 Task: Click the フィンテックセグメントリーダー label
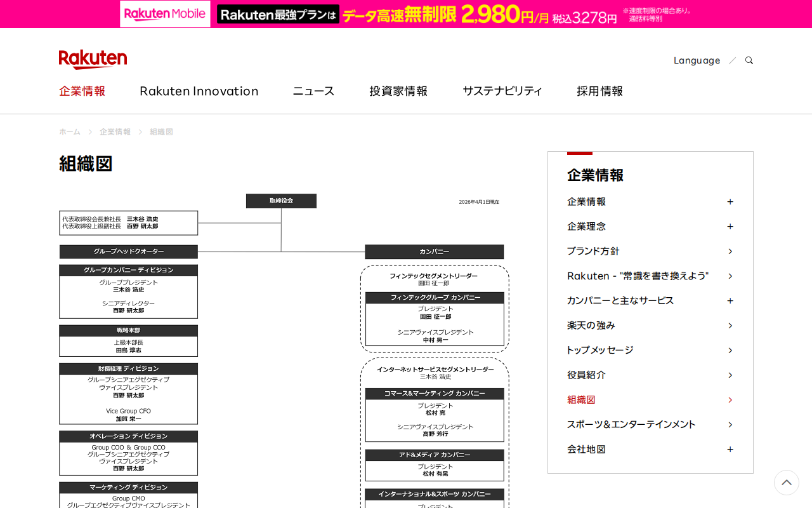click(434, 276)
